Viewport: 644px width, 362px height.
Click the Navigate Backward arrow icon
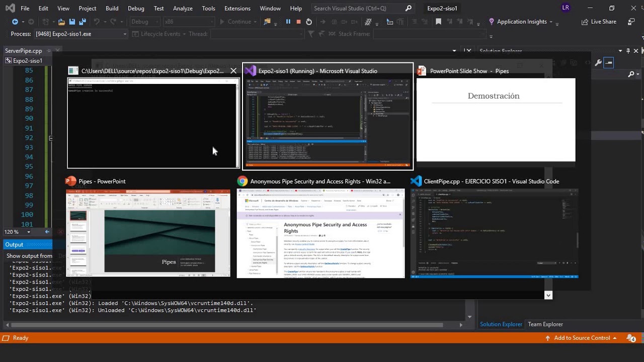(x=15, y=22)
